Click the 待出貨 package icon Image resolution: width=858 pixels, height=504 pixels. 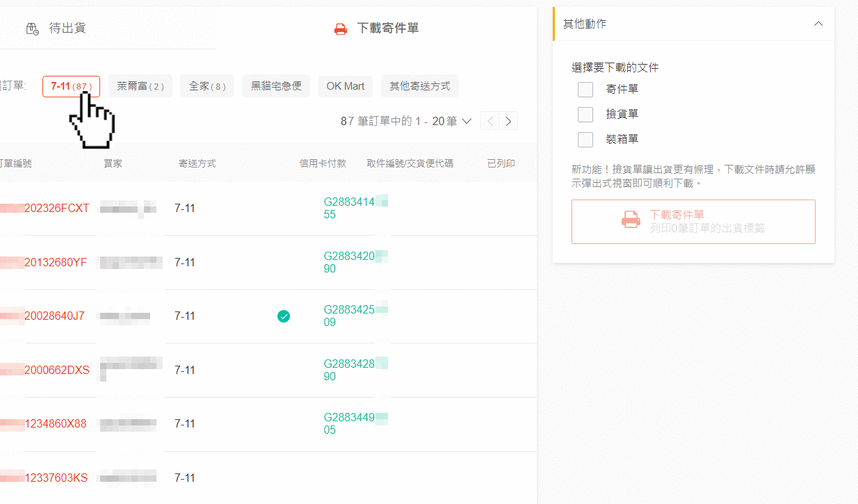[x=32, y=29]
